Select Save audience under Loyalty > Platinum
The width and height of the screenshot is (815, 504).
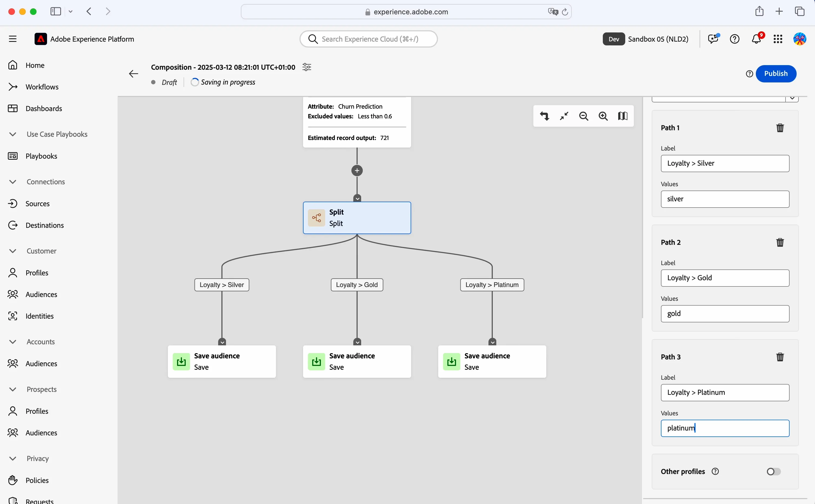[492, 361]
